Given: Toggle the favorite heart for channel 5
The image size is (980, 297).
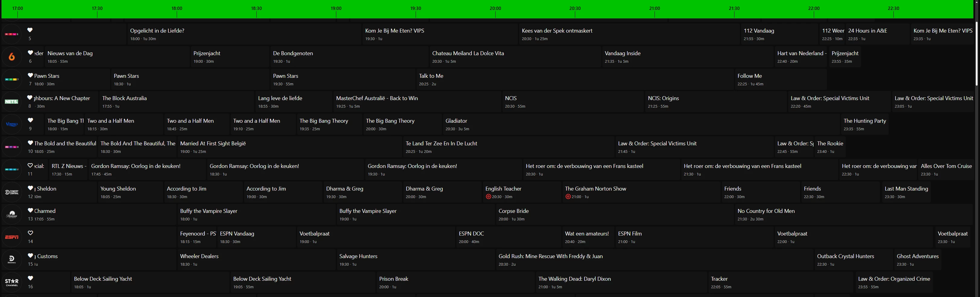Looking at the screenshot, I should click(30, 30).
